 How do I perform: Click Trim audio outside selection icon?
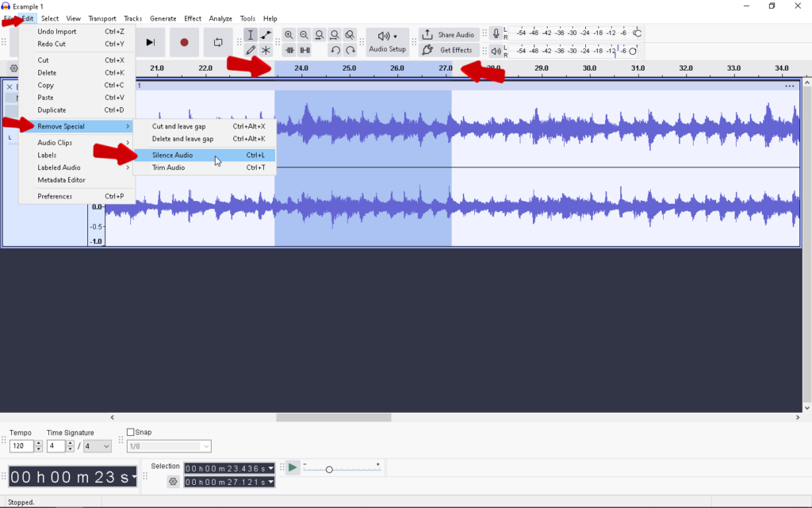point(289,50)
